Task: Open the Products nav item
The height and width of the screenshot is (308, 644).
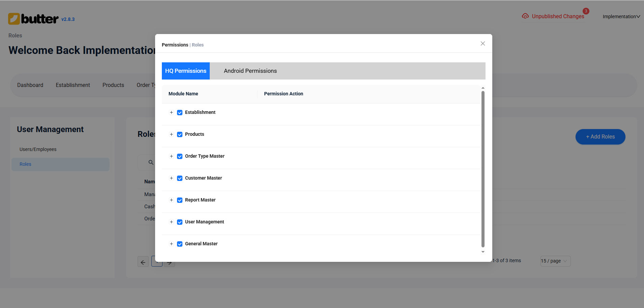Action: point(113,85)
